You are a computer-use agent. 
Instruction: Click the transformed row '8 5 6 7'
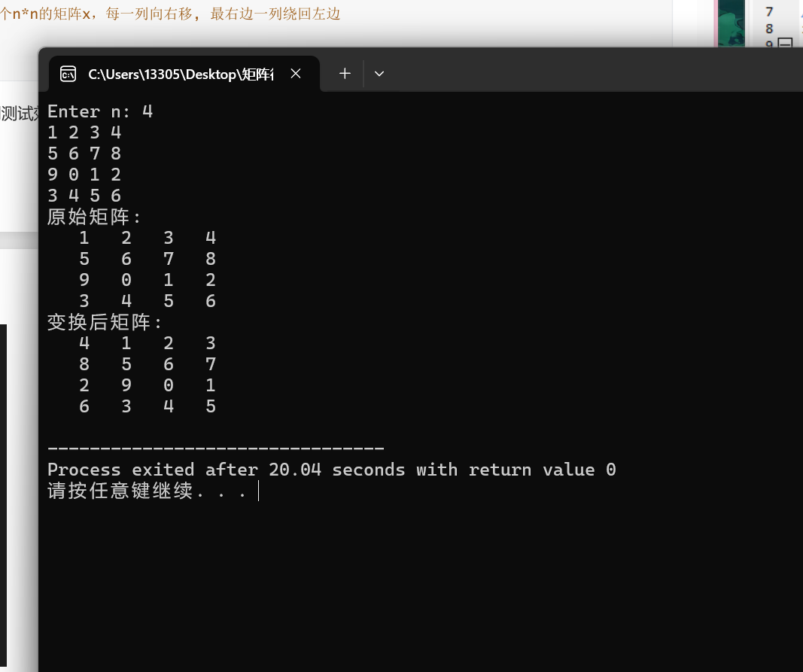coord(148,364)
